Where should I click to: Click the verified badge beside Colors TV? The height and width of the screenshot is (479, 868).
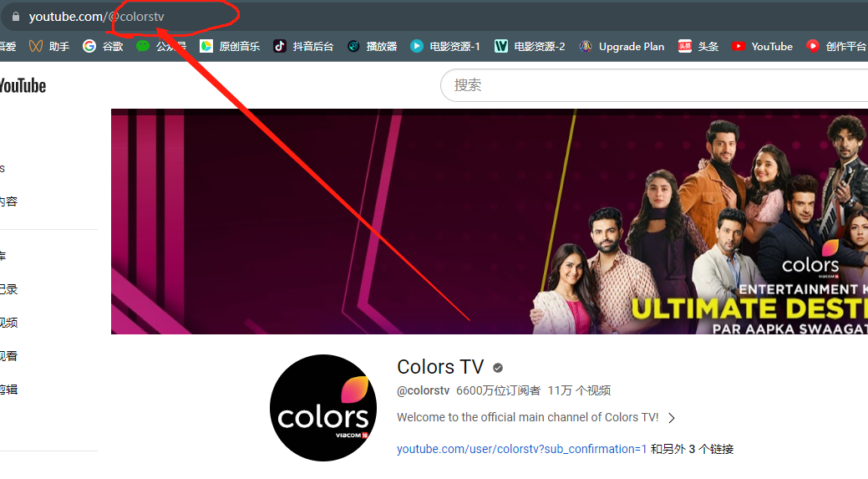pyautogui.click(x=498, y=368)
